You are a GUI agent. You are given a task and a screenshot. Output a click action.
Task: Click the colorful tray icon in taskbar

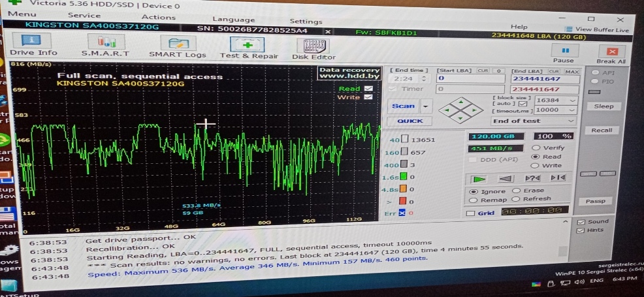click(x=536, y=283)
